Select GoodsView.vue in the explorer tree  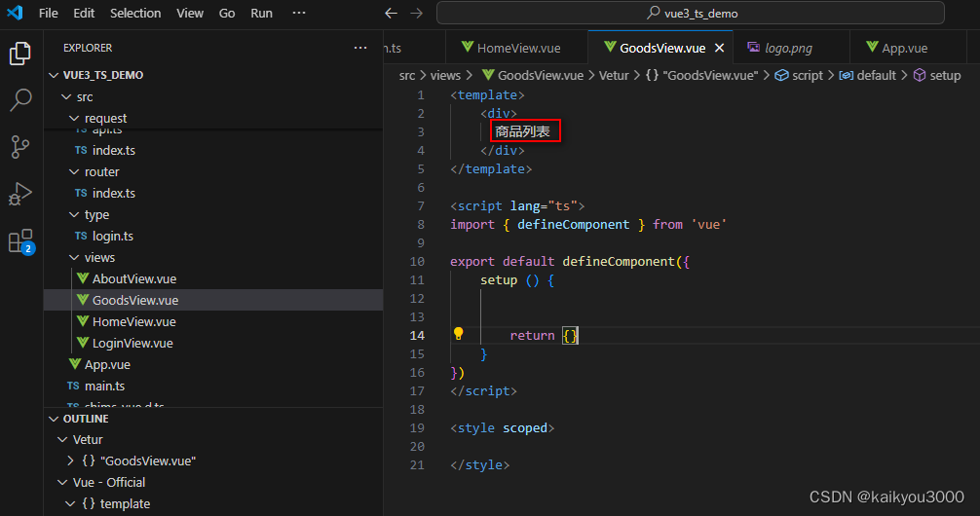(213, 300)
